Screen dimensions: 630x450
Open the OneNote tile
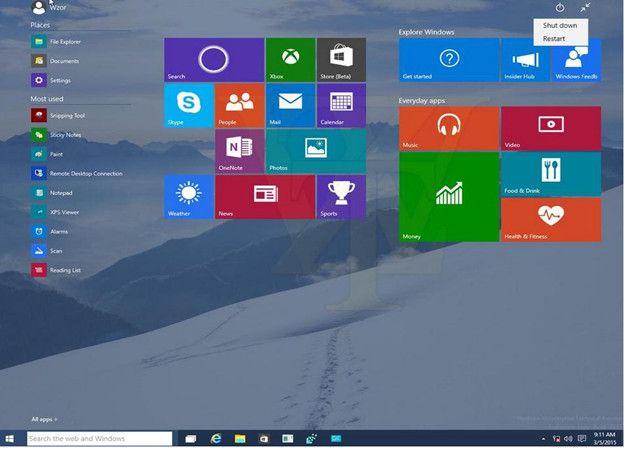point(240,150)
